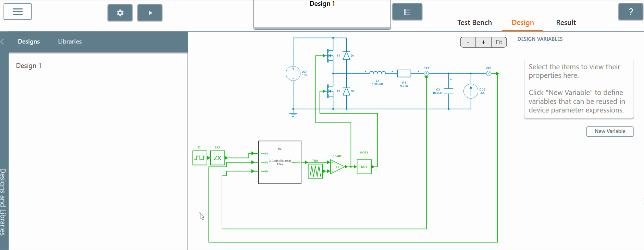The width and height of the screenshot is (644, 250).
Task: Select voltage probe VP1
Action: pos(488,73)
